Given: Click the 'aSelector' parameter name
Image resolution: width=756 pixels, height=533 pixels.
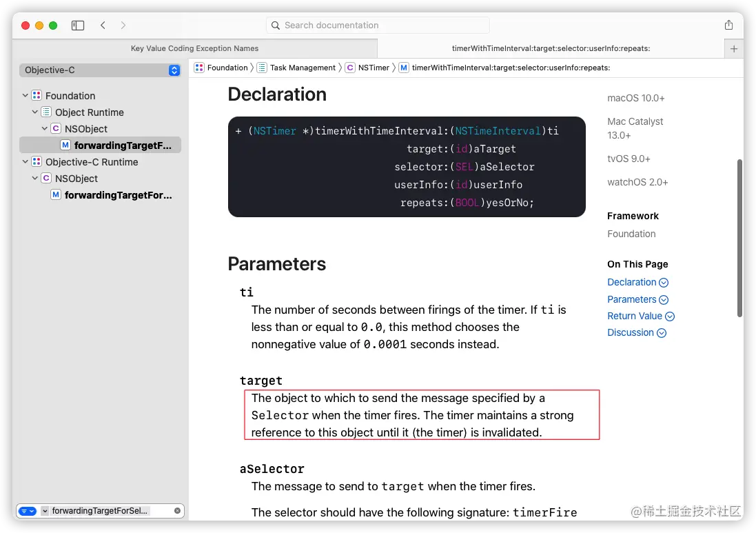Looking at the screenshot, I should 272,469.
